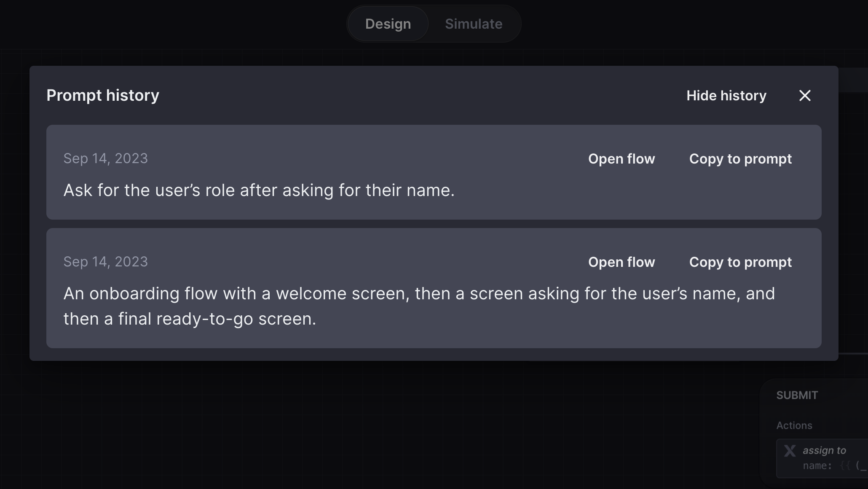This screenshot has height=489, width=868.
Task: Switch to the Design tab
Action: click(x=388, y=24)
